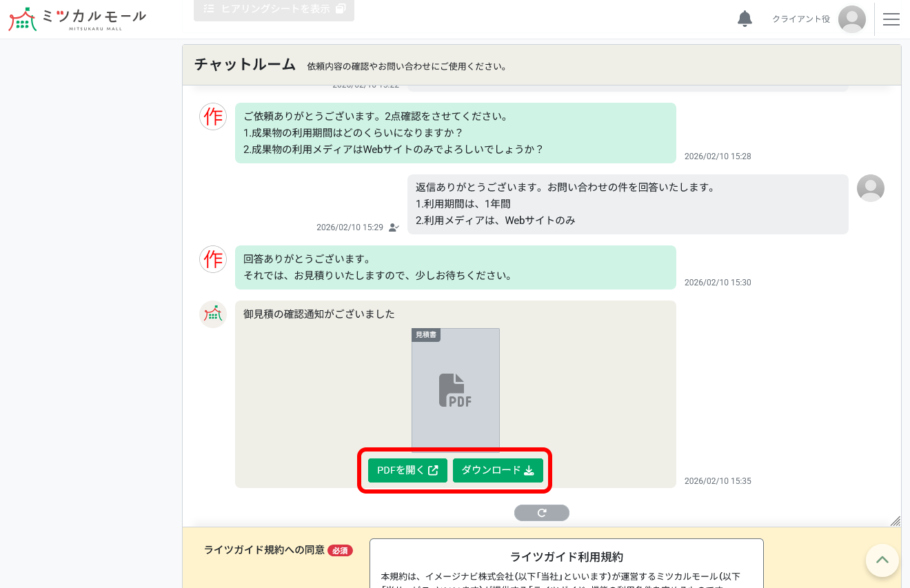Click the refresh icon below the chat messages

tap(542, 513)
